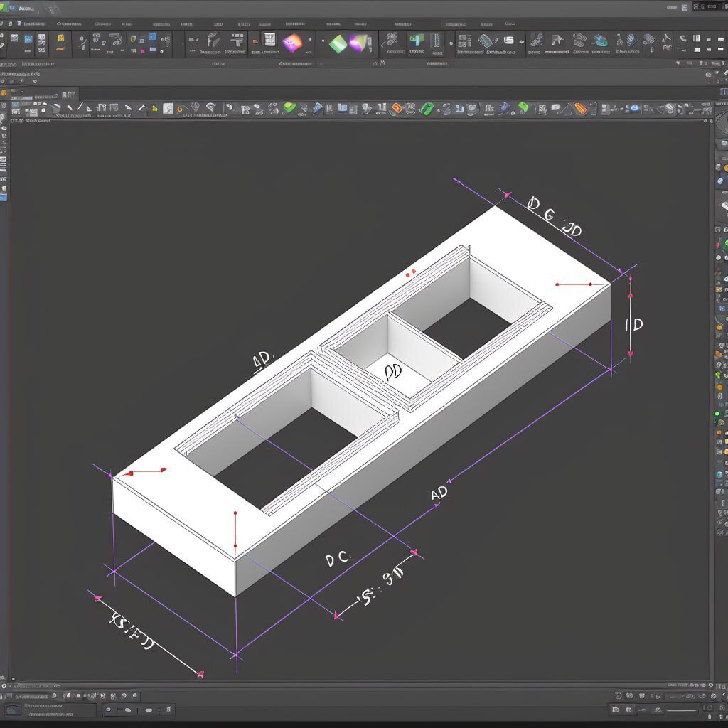Open the application menu at the green logo
Screen dimensions: 728x728
pyautogui.click(x=4, y=9)
